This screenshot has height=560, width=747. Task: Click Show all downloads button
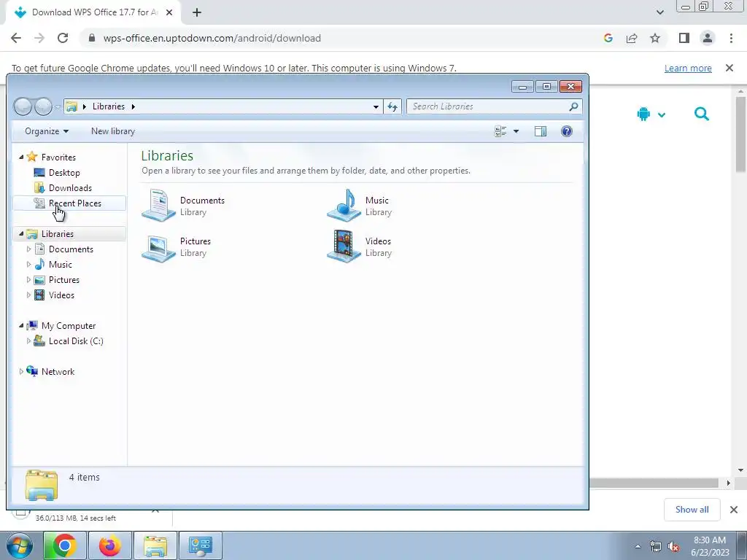pos(692,510)
